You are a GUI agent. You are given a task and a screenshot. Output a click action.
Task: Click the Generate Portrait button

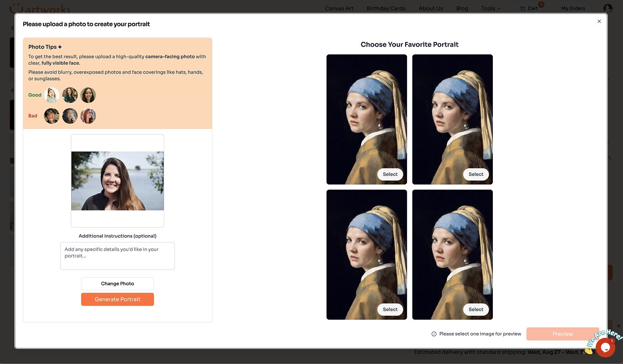tap(117, 299)
